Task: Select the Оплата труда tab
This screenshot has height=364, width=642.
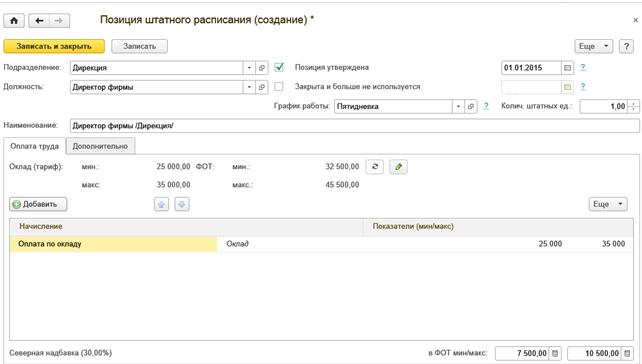Action: coord(34,146)
